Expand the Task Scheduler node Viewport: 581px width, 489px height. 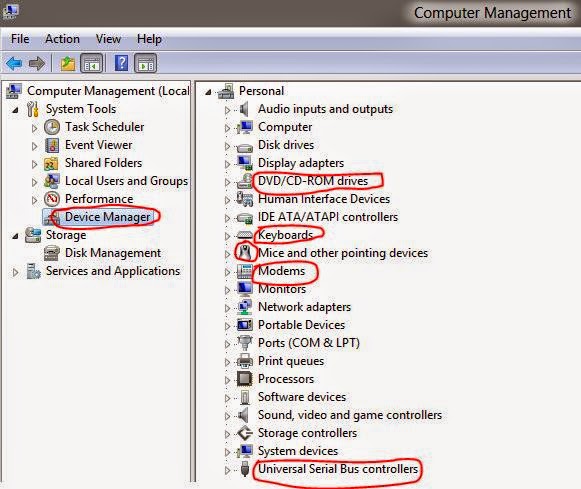(x=34, y=128)
